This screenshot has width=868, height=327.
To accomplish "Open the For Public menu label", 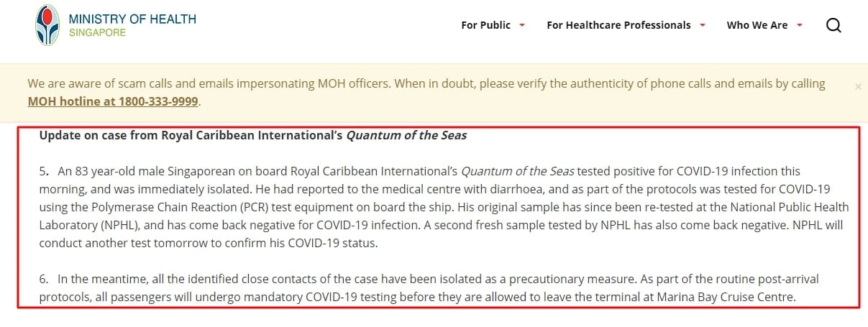I will [x=486, y=25].
